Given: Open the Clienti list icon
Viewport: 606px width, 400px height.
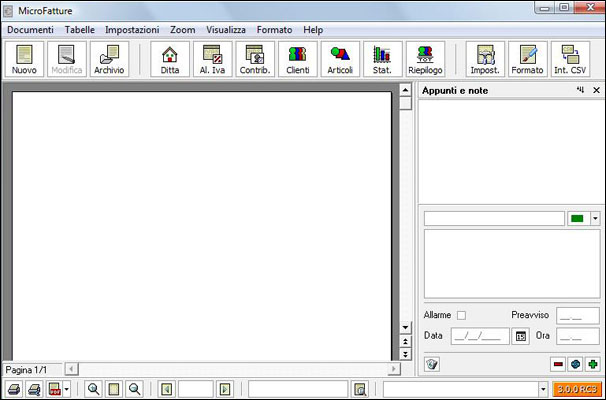Looking at the screenshot, I should coord(297,59).
